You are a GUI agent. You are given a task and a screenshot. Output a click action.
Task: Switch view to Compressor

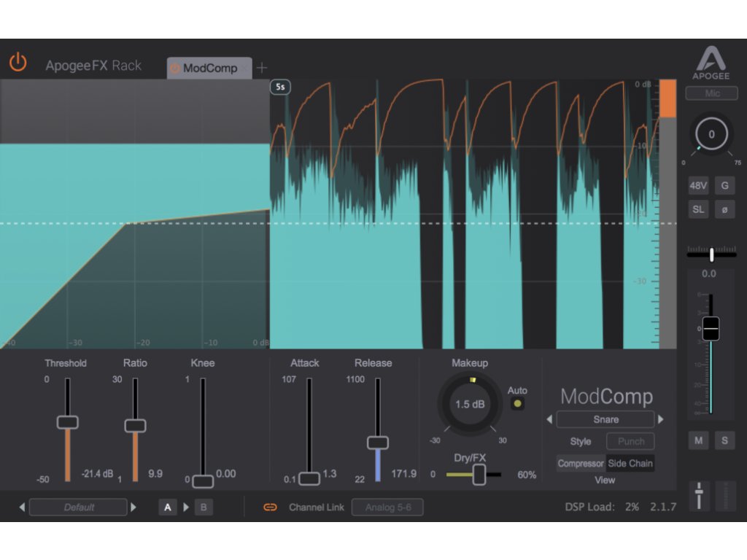(x=581, y=463)
